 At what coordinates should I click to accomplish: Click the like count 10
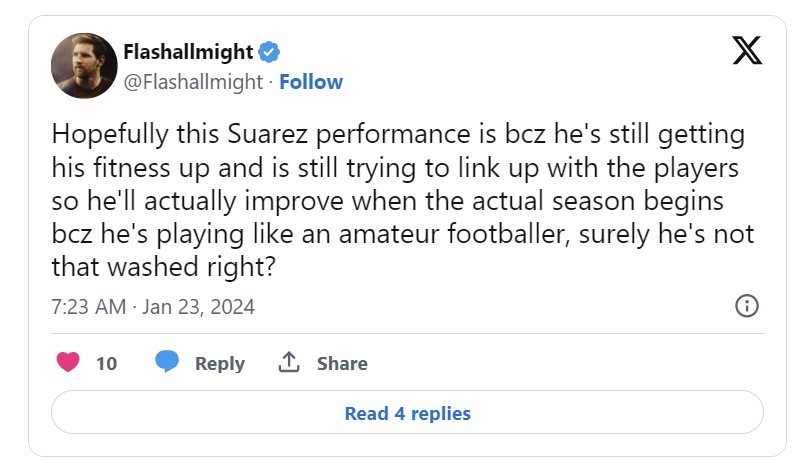pos(107,363)
